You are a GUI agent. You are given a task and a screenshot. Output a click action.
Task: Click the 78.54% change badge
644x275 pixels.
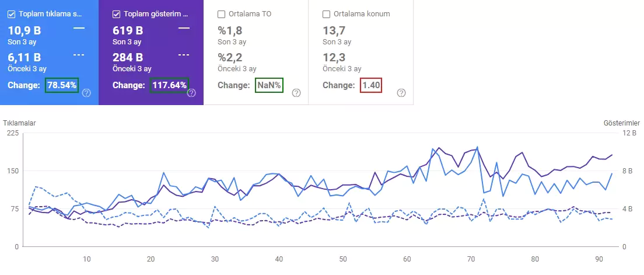pos(61,85)
